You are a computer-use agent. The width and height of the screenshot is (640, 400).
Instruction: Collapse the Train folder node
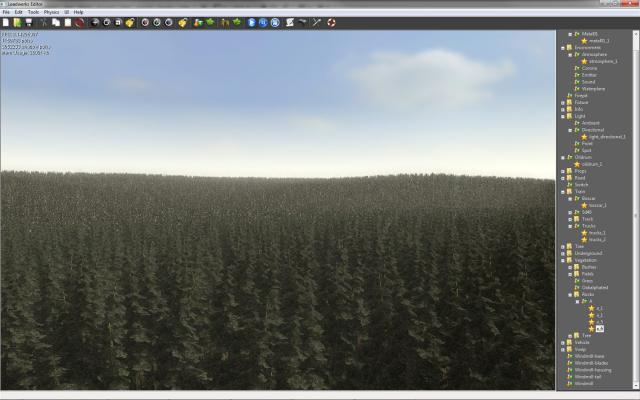pyautogui.click(x=563, y=192)
